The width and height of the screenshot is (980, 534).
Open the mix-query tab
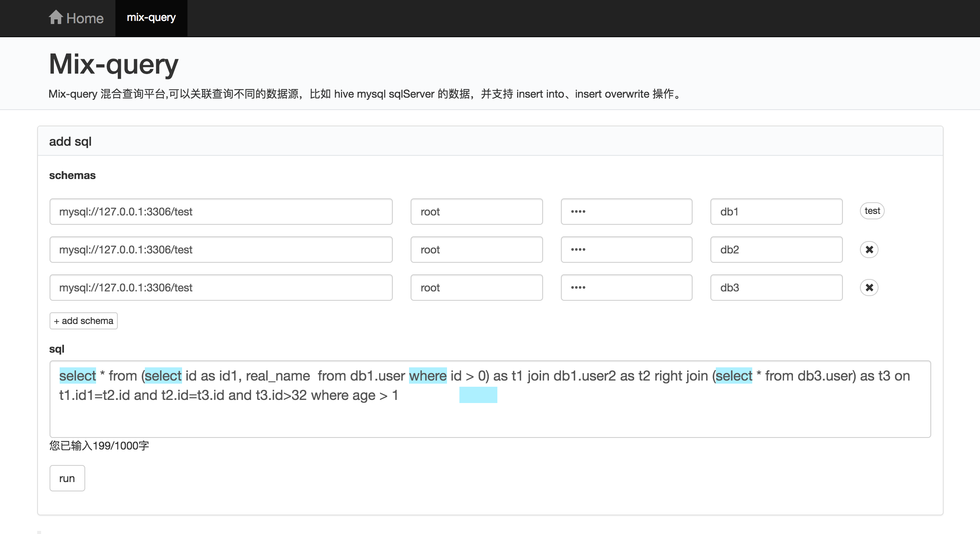click(x=151, y=18)
